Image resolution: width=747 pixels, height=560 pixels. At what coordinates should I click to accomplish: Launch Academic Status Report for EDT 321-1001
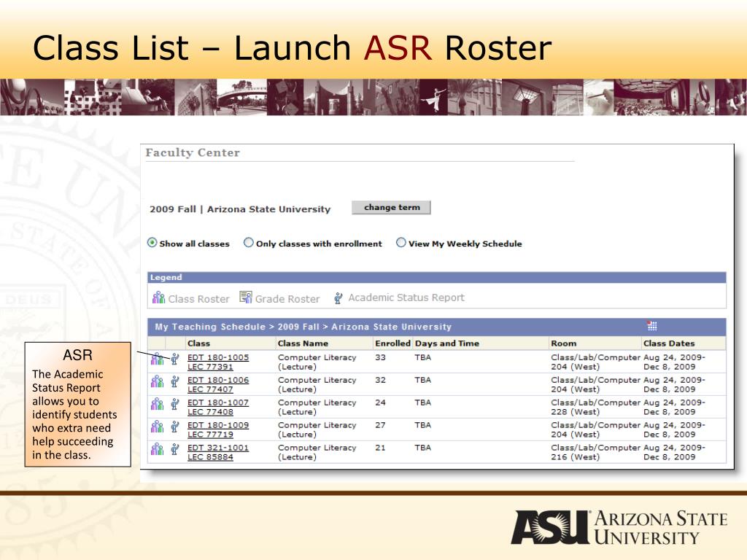pyautogui.click(x=175, y=449)
